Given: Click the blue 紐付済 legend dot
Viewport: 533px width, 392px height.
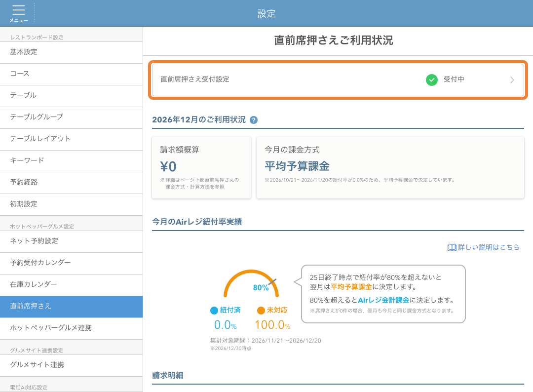Looking at the screenshot, I should (214, 311).
